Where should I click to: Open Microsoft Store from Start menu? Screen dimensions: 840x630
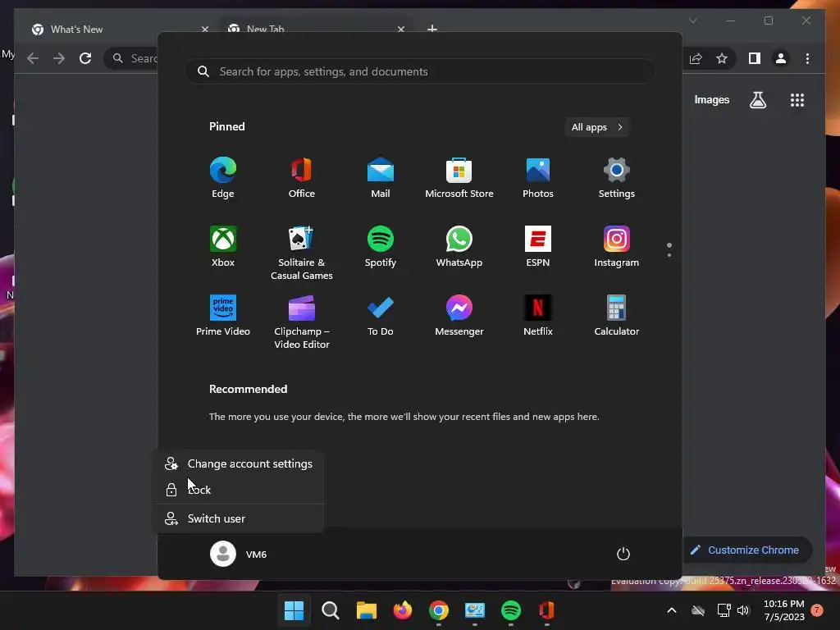point(459,178)
